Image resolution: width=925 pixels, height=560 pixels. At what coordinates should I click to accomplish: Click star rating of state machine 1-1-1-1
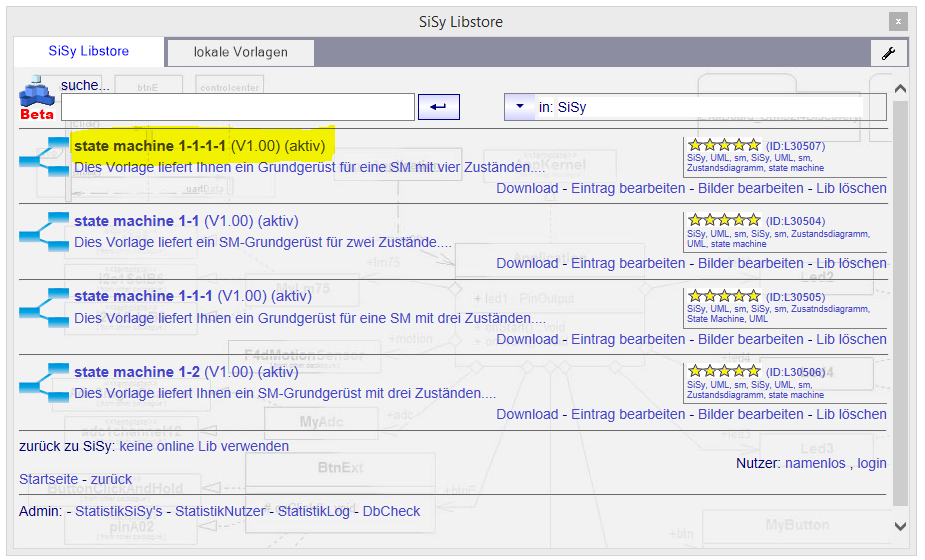coord(724,145)
